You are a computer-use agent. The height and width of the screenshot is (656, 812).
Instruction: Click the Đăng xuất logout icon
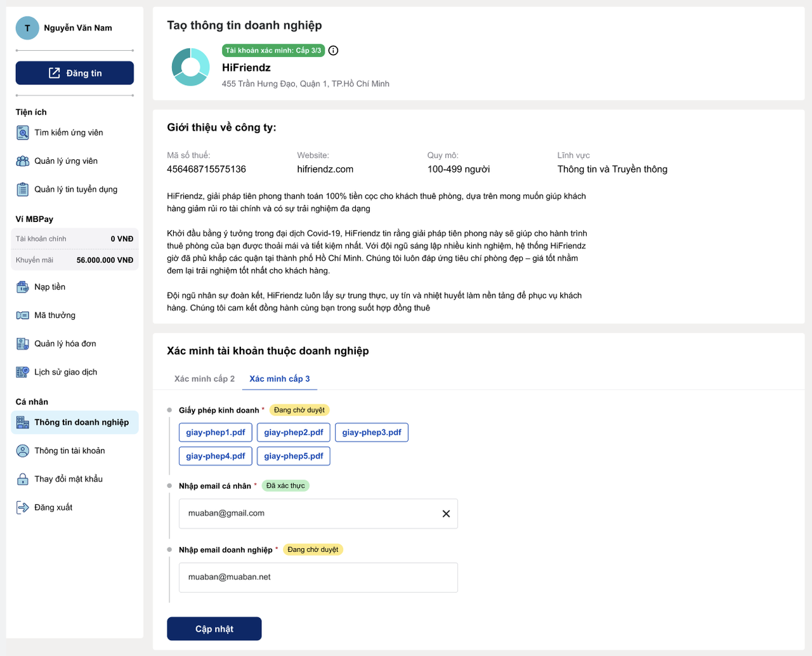click(23, 508)
